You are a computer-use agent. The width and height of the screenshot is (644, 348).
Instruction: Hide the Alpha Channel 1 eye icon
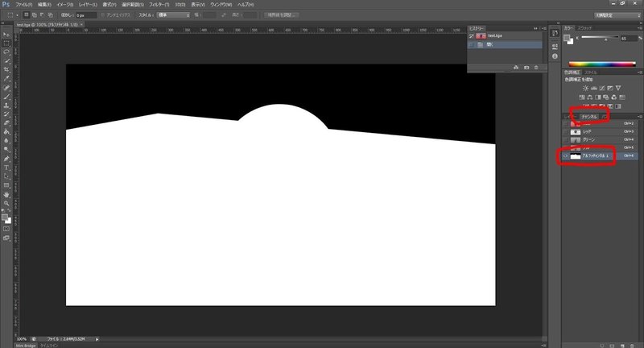pos(566,155)
